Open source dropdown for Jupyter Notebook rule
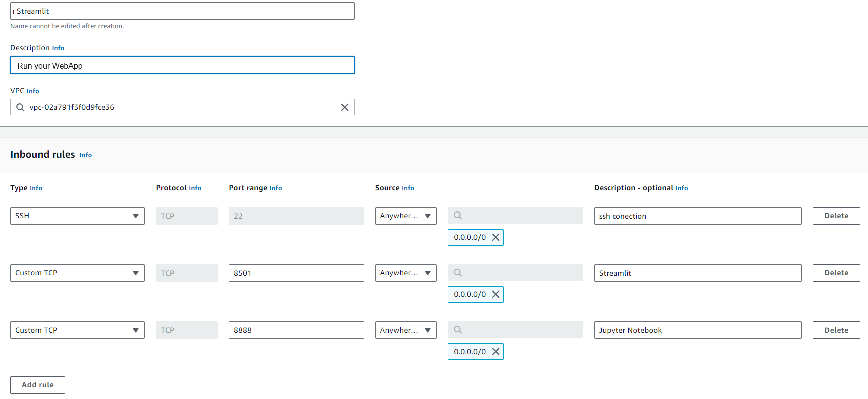Screen dimensions: 868x399 coord(406,330)
